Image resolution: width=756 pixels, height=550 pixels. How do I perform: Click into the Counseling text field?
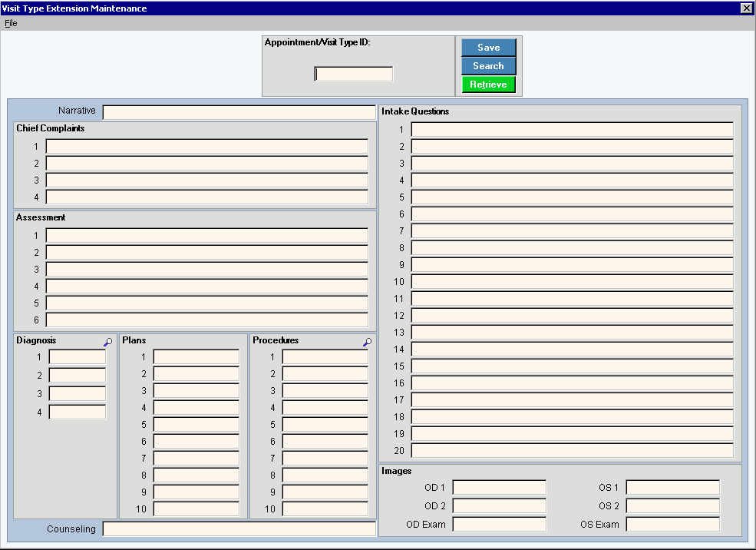[x=239, y=528]
